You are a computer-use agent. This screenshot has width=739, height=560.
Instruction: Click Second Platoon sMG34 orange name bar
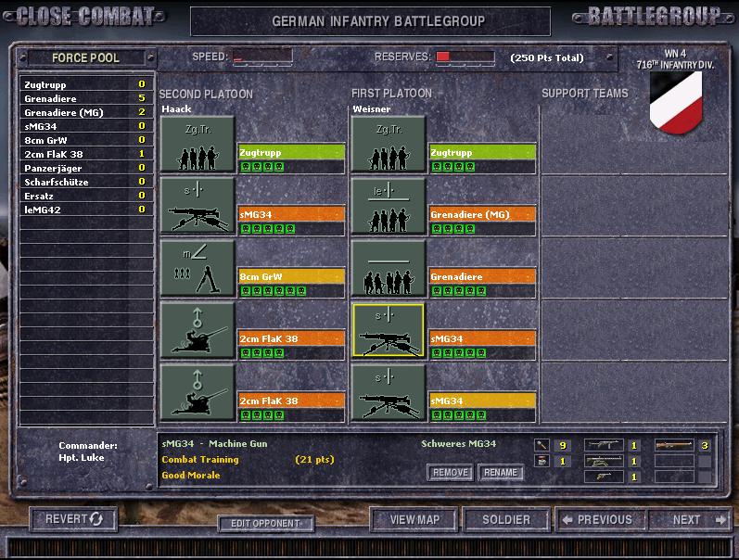291,214
